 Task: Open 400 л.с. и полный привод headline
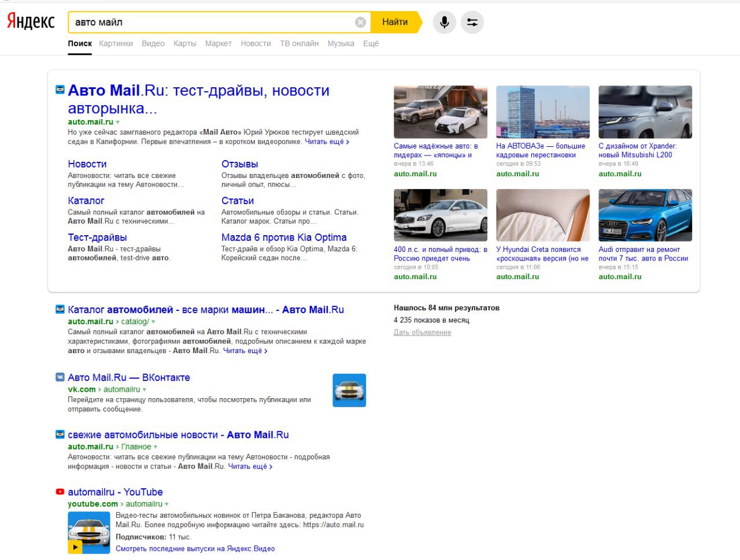coord(441,254)
